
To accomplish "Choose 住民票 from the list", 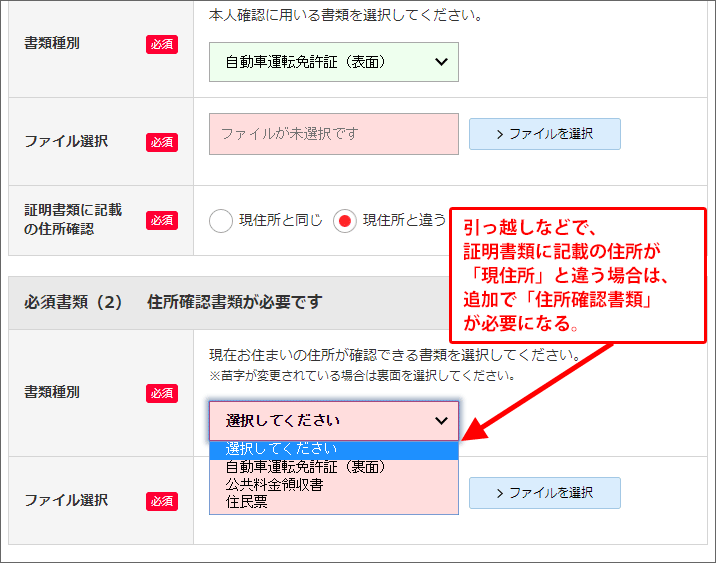I will 334,502.
